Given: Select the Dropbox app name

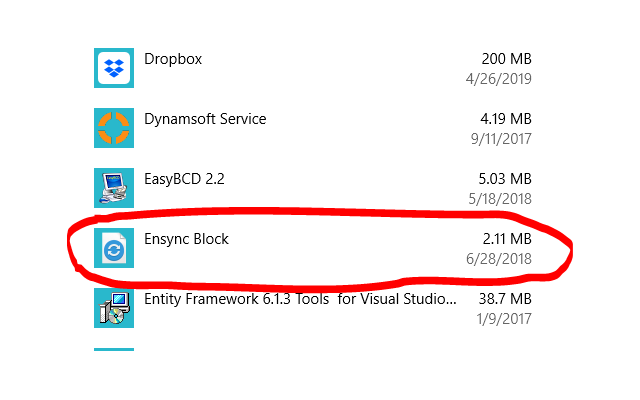Looking at the screenshot, I should (173, 59).
